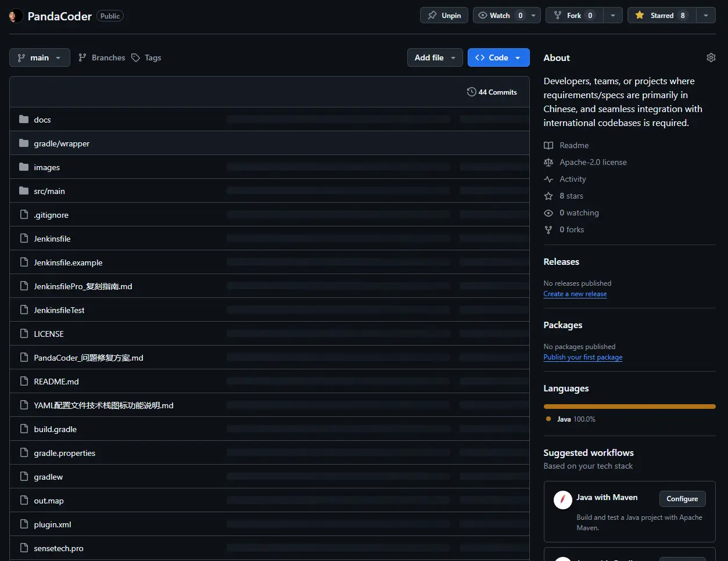This screenshot has height=561, width=728.
Task: Open the docs folder
Action: pos(42,120)
